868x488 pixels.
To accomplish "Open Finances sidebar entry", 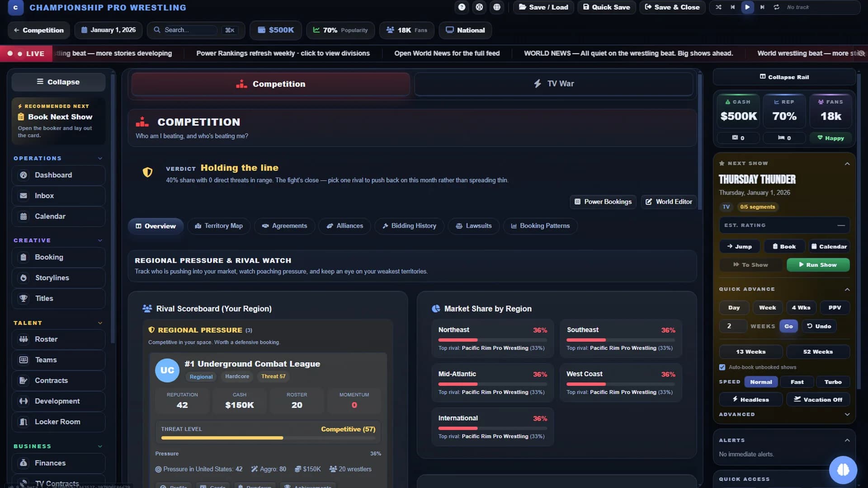I will (58, 463).
